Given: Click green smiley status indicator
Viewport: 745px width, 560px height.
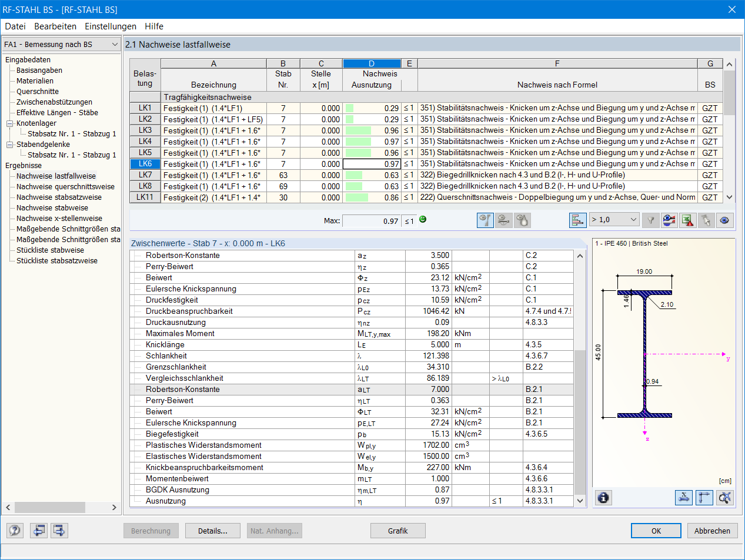Looking at the screenshot, I should pos(423,220).
